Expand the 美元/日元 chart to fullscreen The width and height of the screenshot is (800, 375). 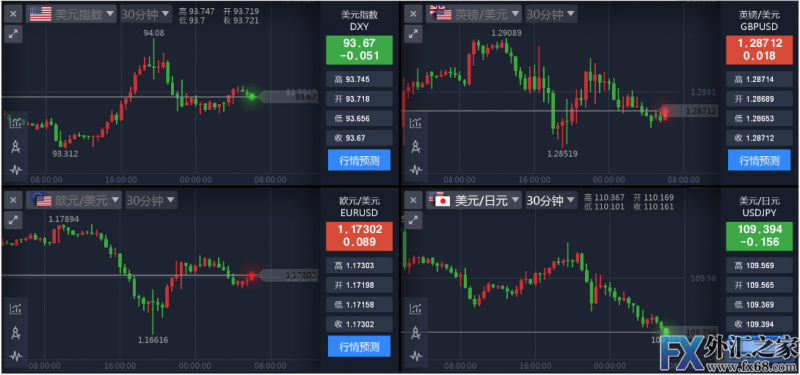click(413, 220)
